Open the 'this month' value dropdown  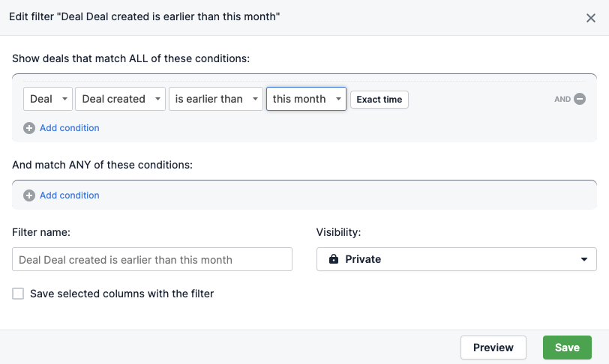pos(306,99)
